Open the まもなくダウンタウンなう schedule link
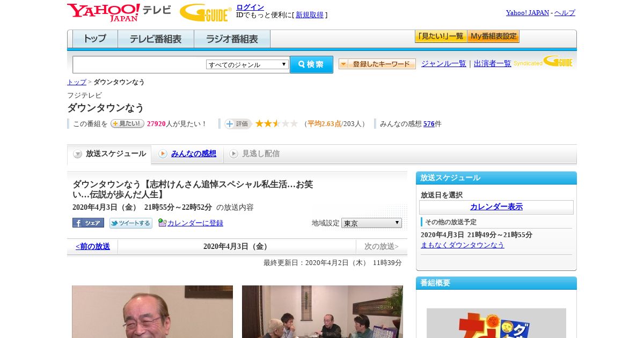This screenshot has width=644, height=338. coord(463,245)
